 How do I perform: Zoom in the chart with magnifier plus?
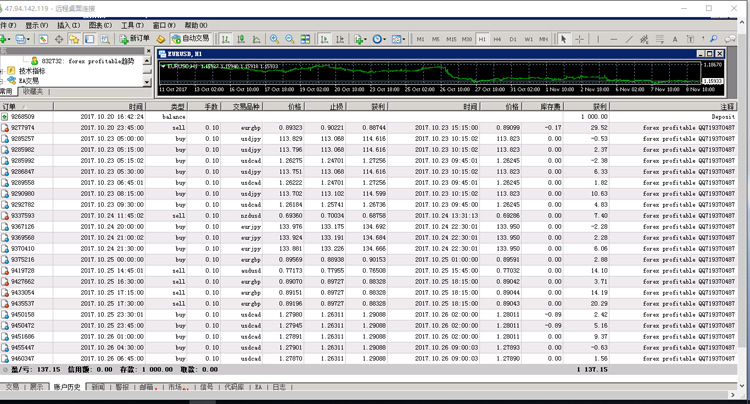pyautogui.click(x=275, y=39)
